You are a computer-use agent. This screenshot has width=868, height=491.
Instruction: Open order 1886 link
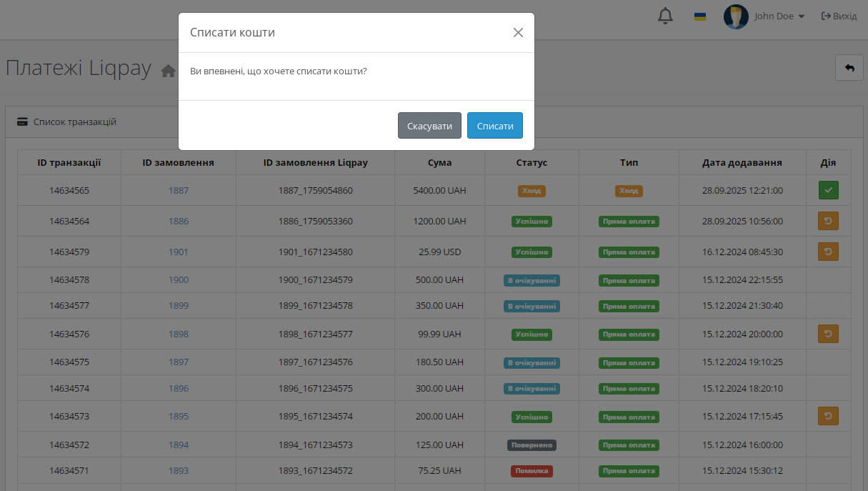click(x=179, y=222)
